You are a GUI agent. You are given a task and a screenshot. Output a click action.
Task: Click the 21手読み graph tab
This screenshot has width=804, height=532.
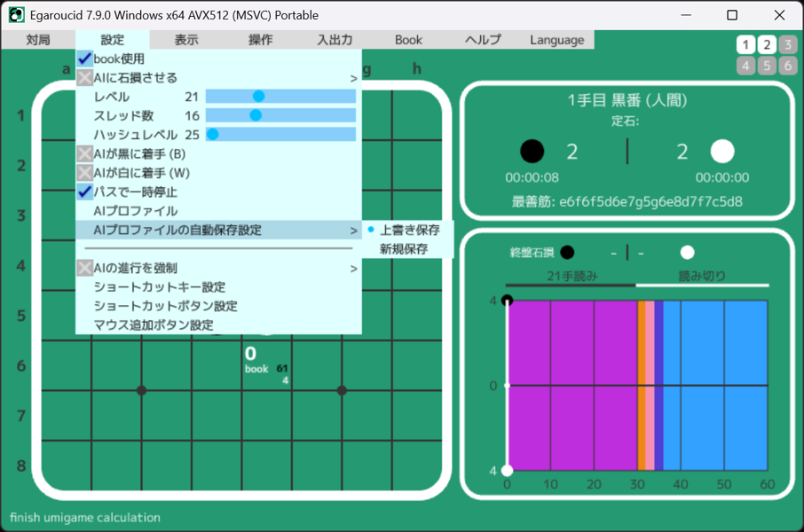point(571,277)
